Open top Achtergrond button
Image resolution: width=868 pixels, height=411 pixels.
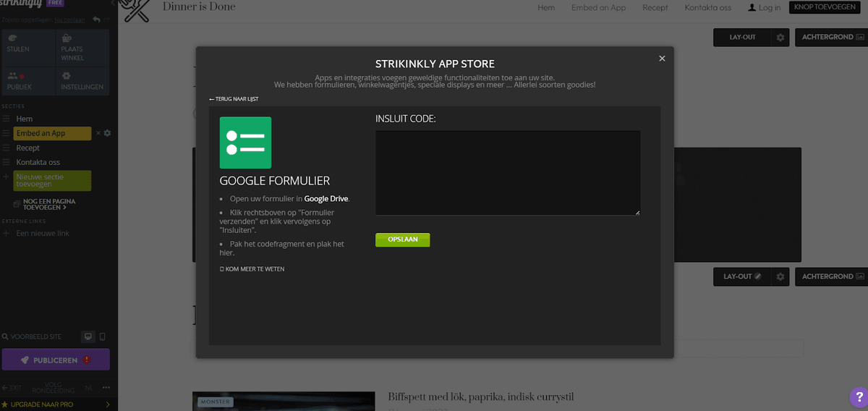pyautogui.click(x=831, y=37)
